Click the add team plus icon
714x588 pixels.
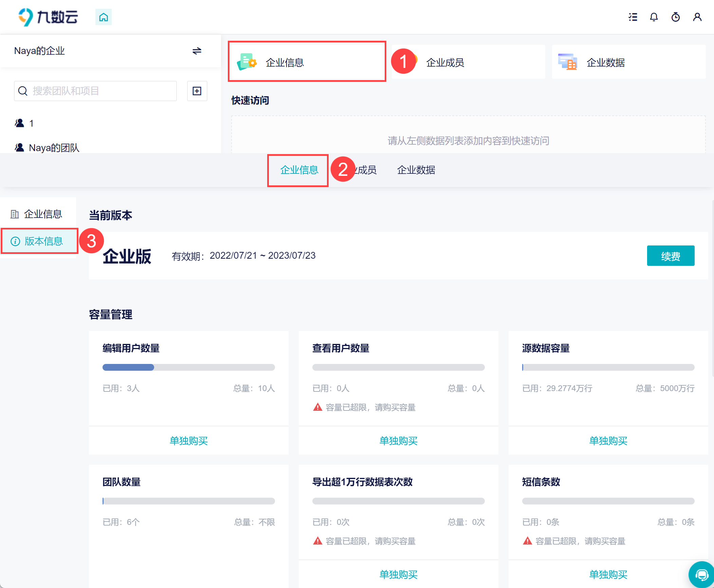coord(197,91)
